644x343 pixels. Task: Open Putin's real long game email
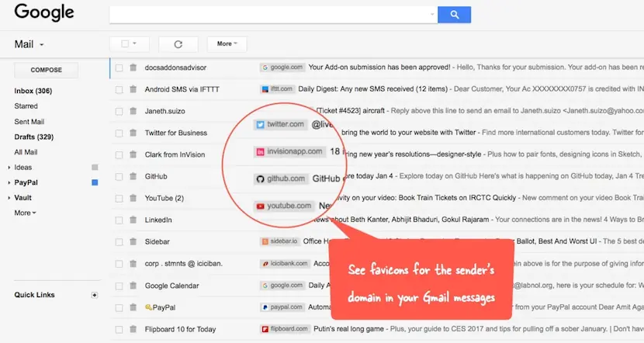click(x=348, y=328)
